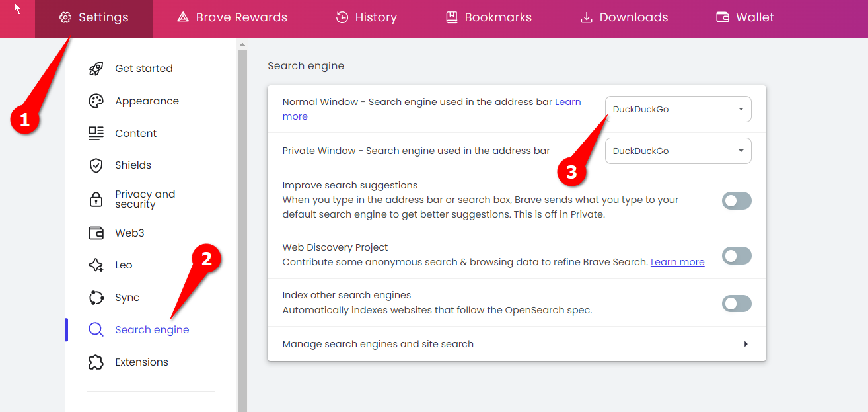Click the Get started rocket icon

(96, 69)
